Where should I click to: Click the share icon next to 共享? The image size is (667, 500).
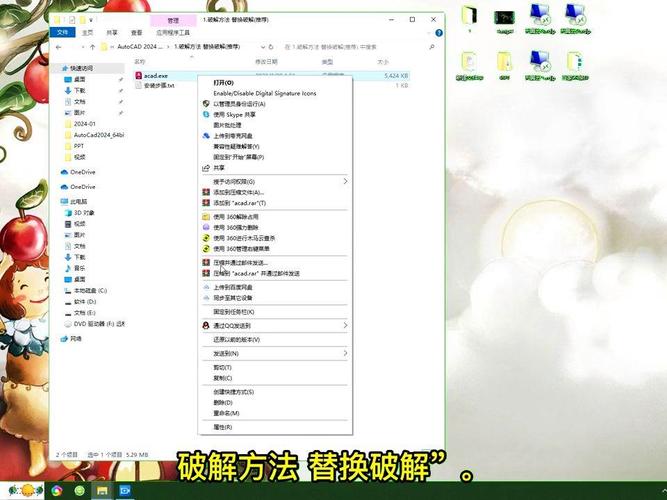tap(206, 168)
